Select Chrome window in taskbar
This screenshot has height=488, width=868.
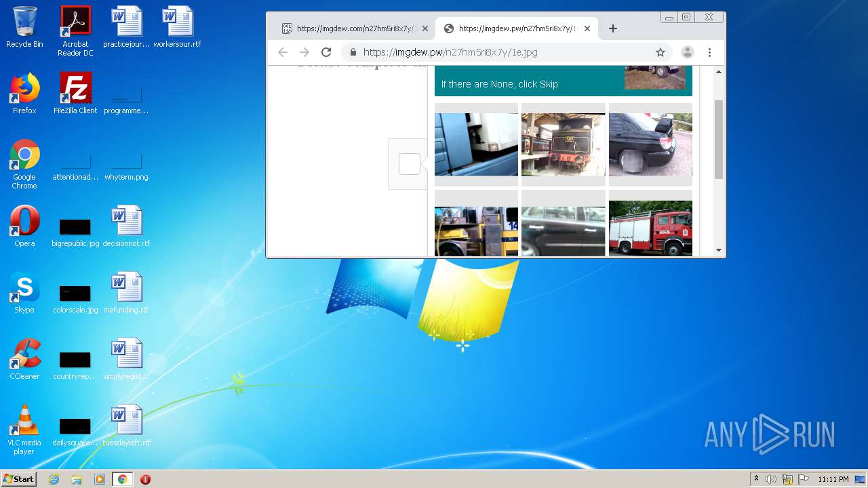point(122,479)
